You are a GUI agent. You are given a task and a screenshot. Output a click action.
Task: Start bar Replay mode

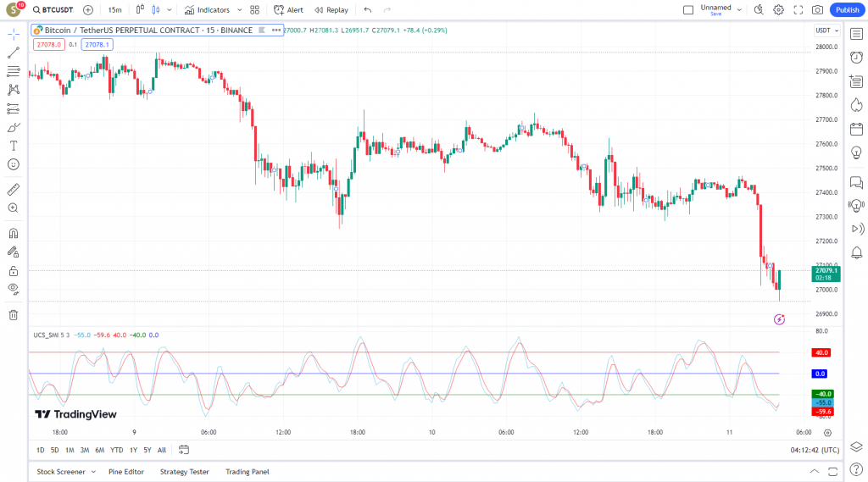point(331,10)
